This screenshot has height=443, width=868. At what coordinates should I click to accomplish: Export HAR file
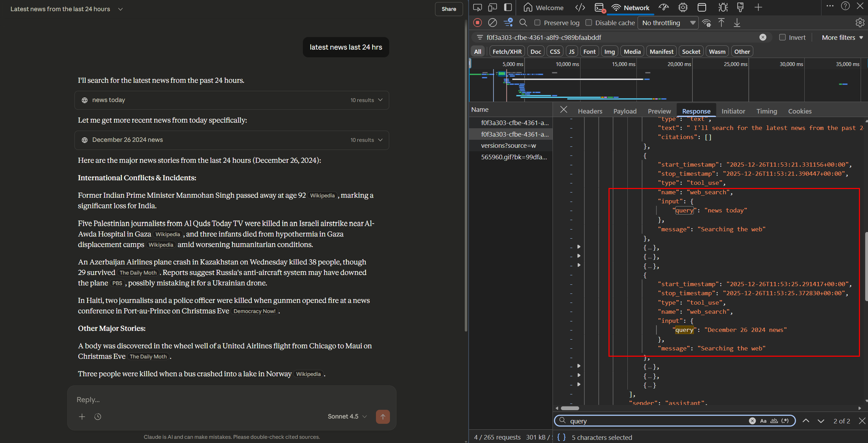point(737,22)
